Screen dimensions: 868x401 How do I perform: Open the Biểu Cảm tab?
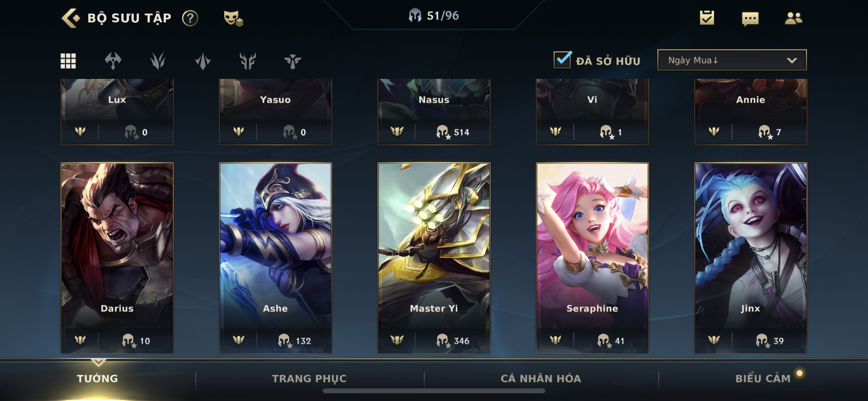click(x=763, y=379)
